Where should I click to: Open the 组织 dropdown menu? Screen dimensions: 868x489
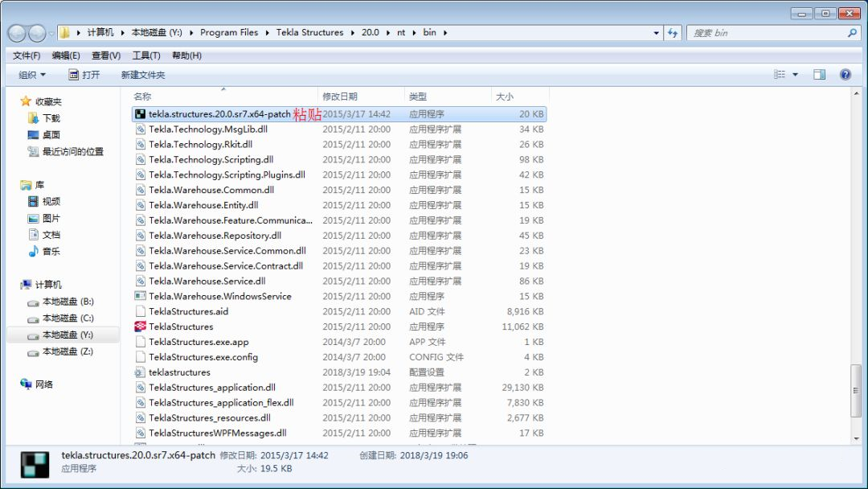32,75
